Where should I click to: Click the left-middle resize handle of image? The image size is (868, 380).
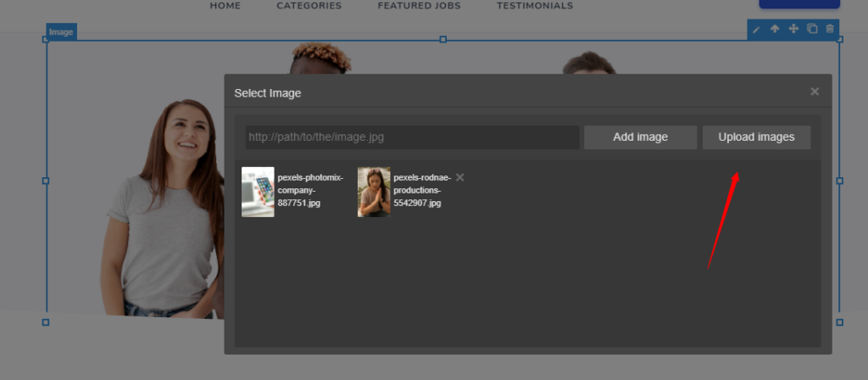(46, 181)
